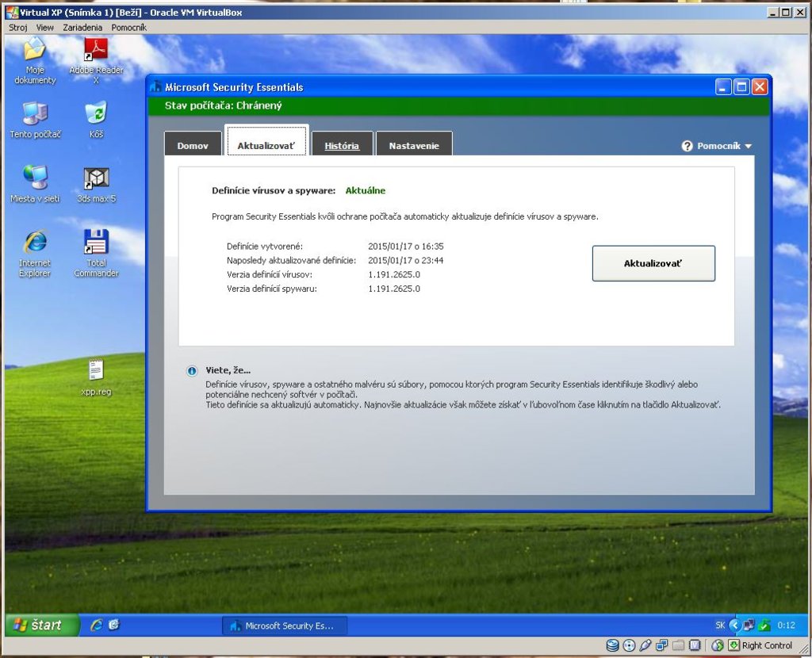Click VirtualBox shared folders status icon
Screen dimensions: 812x658
click(679, 645)
